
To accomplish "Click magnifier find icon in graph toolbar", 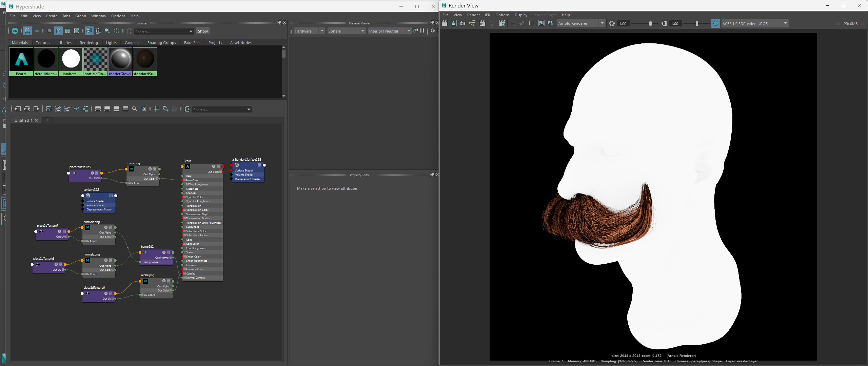I will click(x=135, y=109).
